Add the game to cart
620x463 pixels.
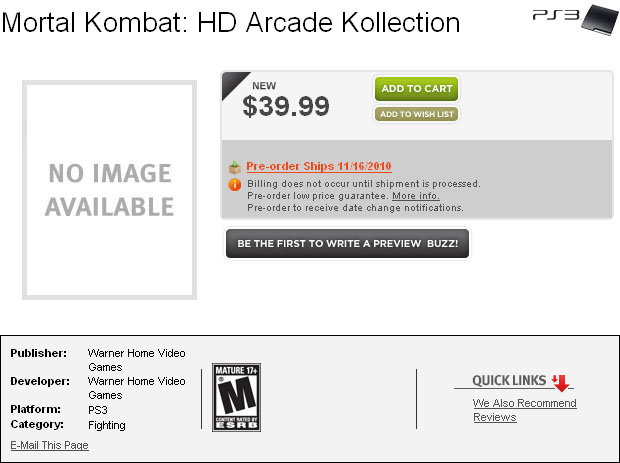[x=416, y=89]
